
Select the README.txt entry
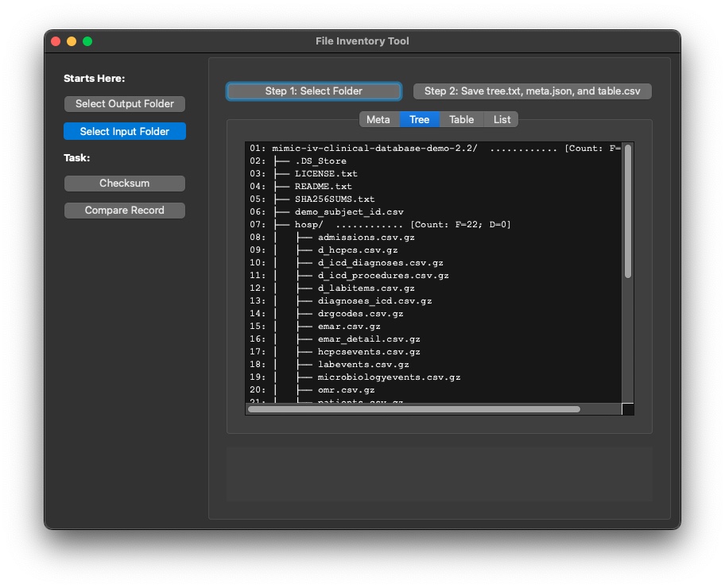(x=324, y=186)
